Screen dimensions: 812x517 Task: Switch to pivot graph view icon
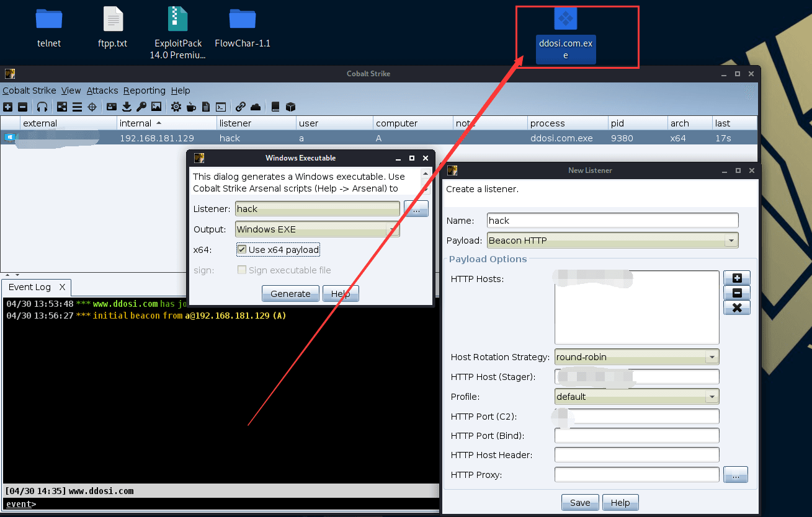[x=62, y=107]
